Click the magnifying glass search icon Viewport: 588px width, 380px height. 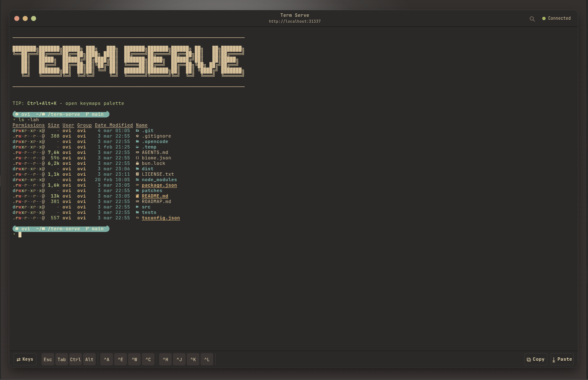pos(532,18)
